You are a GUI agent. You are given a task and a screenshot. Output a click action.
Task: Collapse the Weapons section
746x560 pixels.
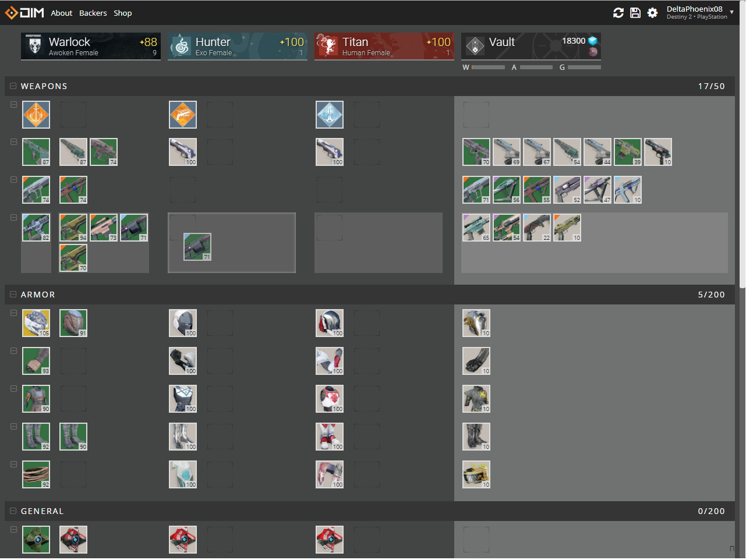(13, 86)
